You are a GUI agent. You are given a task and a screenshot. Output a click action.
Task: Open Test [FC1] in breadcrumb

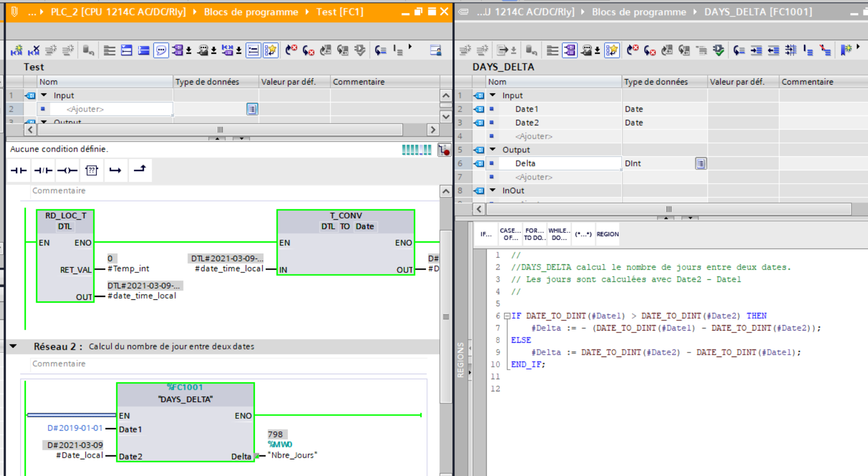340,12
